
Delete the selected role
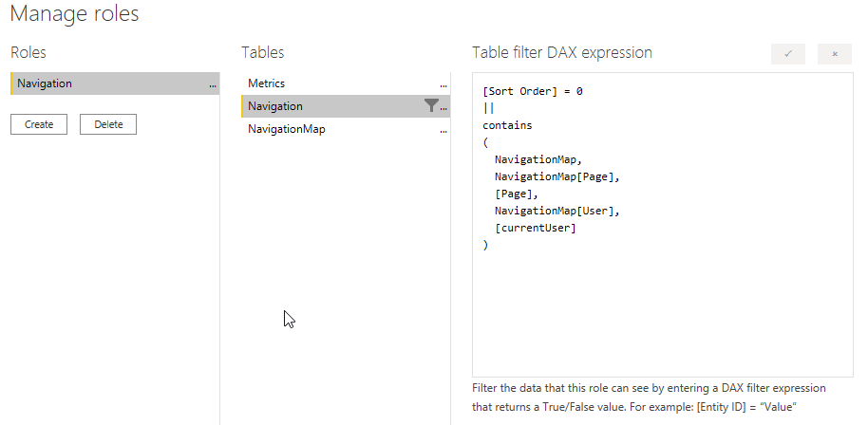pyautogui.click(x=108, y=124)
